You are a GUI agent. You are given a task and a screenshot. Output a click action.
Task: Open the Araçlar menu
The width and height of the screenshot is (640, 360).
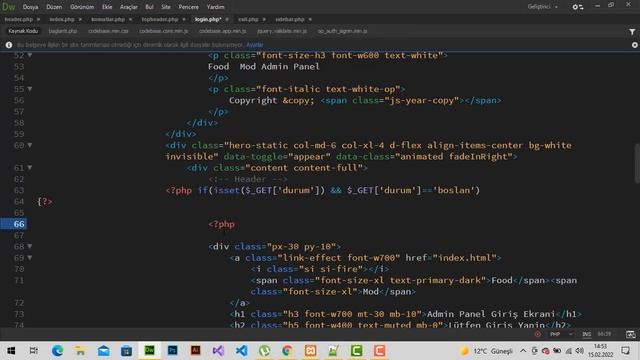[x=128, y=7]
